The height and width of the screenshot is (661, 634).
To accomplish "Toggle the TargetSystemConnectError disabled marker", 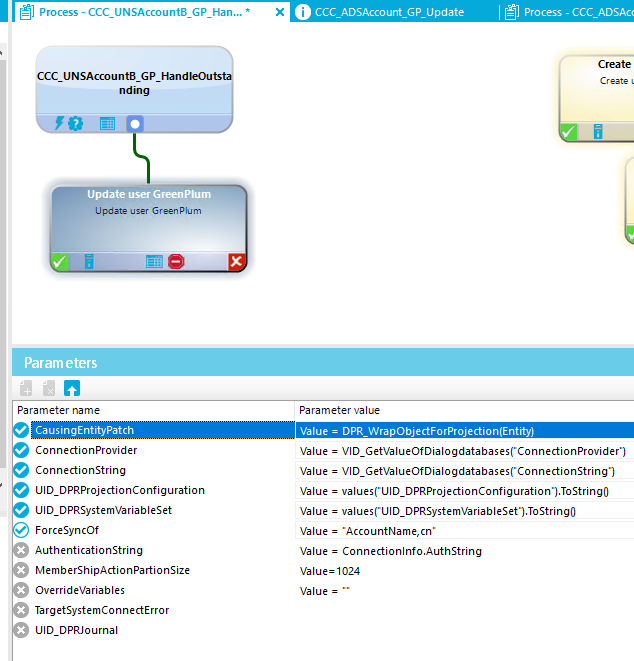I will pyautogui.click(x=21, y=610).
